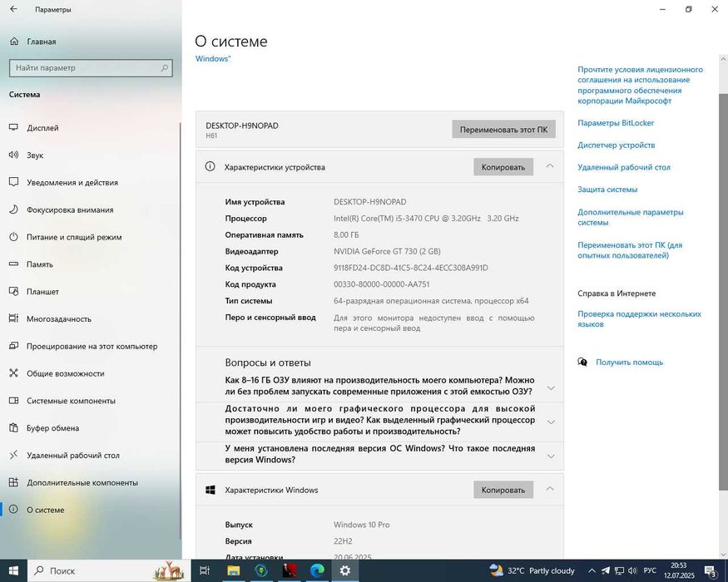Click the Telegram tray icon
This screenshot has width=728, height=582.
[x=606, y=570]
